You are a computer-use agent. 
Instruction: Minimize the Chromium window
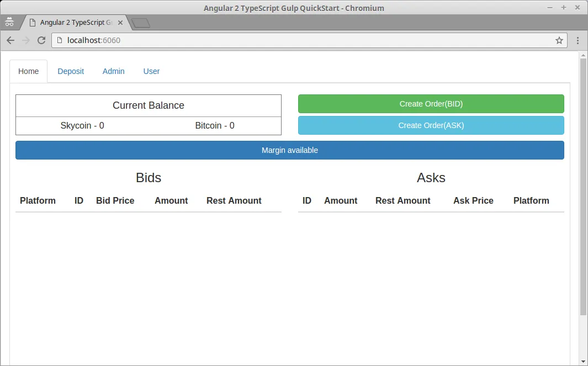point(550,8)
